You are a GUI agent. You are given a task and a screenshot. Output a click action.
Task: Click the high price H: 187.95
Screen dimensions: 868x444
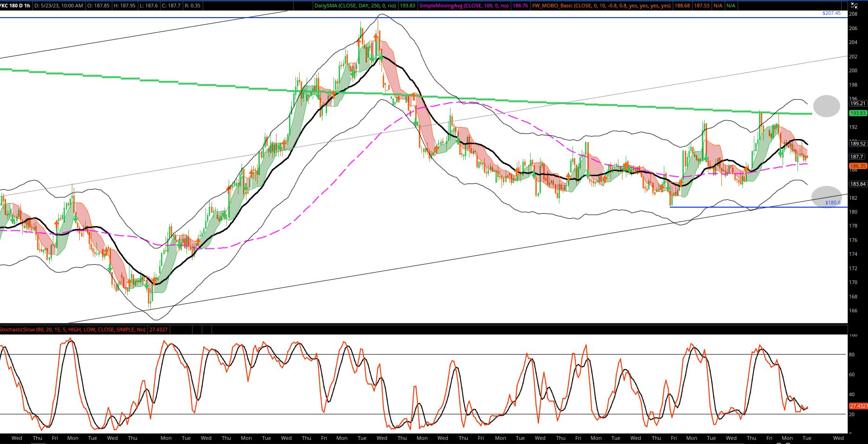tap(124, 6)
